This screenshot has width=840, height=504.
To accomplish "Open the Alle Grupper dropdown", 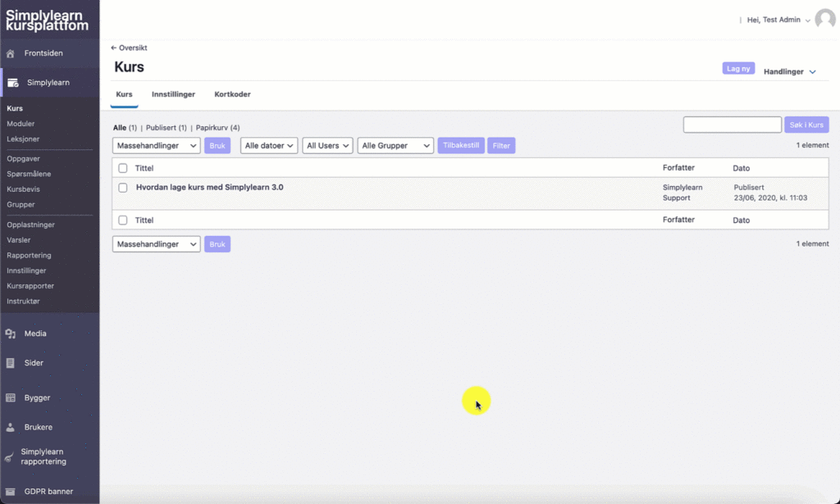I will [395, 146].
